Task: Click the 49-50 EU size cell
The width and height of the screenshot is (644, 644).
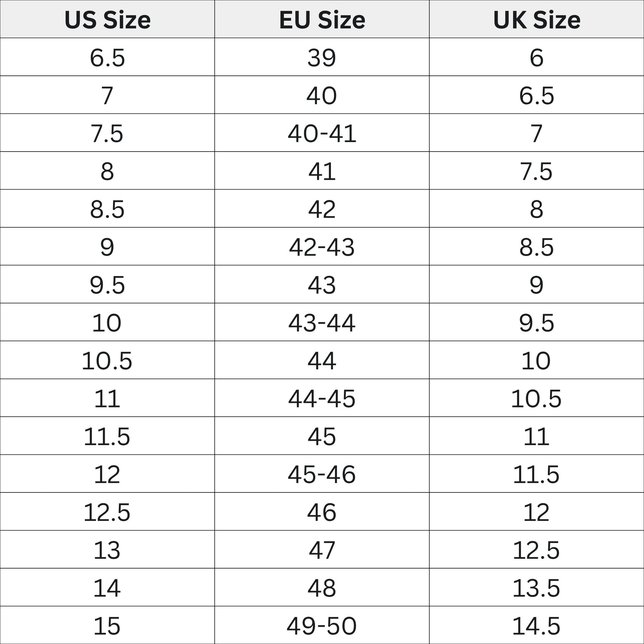Action: [x=322, y=626]
